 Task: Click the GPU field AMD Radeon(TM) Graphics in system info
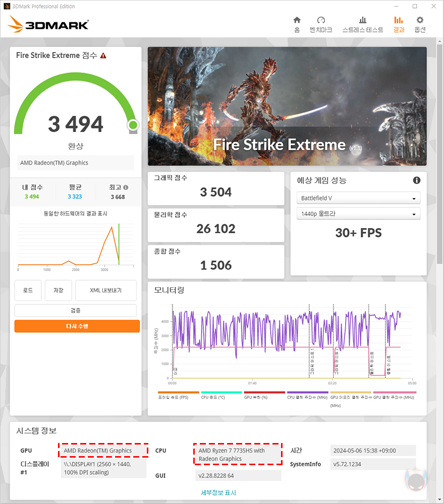point(103,450)
